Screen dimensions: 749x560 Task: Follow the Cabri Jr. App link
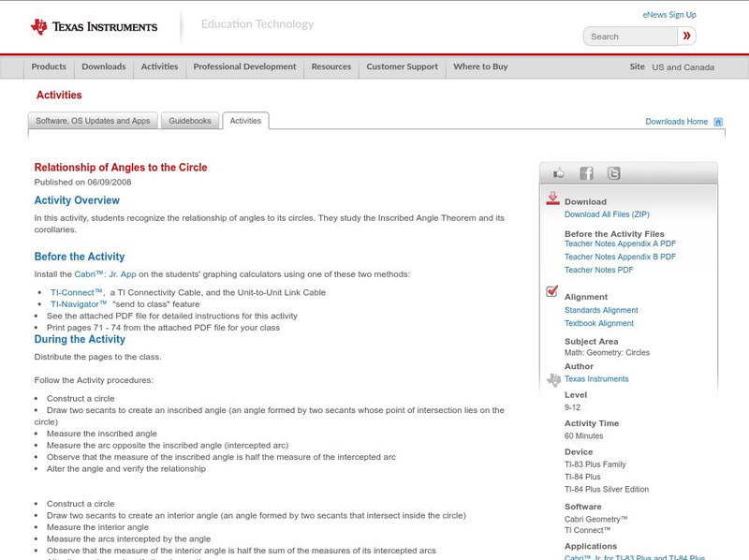coord(105,274)
